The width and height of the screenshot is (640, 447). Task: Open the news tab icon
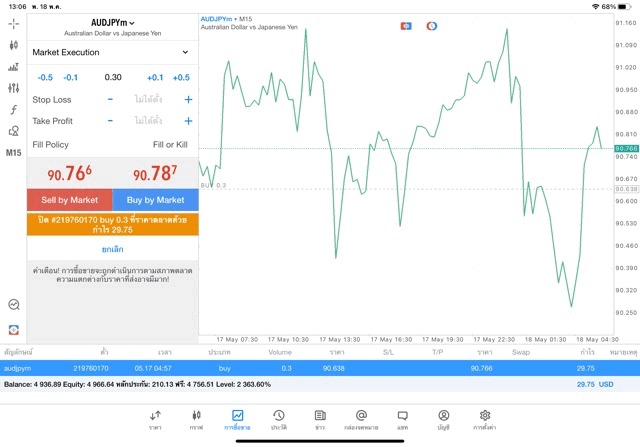320,420
